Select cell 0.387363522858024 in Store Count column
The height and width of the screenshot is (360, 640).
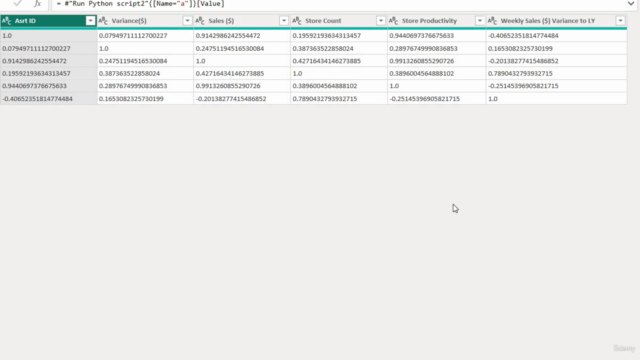point(339,49)
